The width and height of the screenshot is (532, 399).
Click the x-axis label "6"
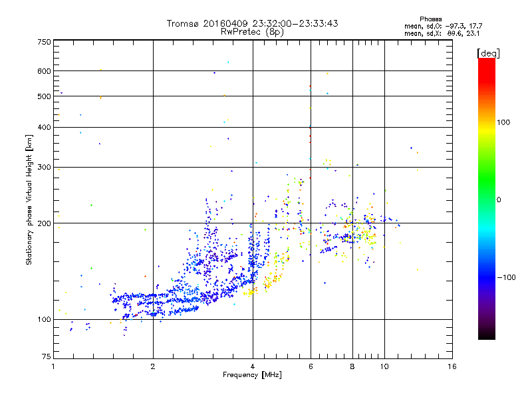click(x=311, y=366)
